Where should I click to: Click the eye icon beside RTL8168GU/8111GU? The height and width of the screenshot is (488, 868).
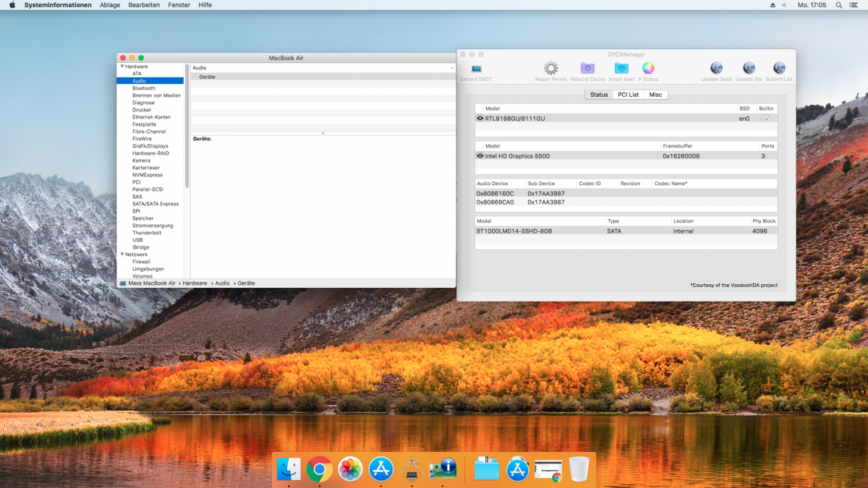[480, 119]
